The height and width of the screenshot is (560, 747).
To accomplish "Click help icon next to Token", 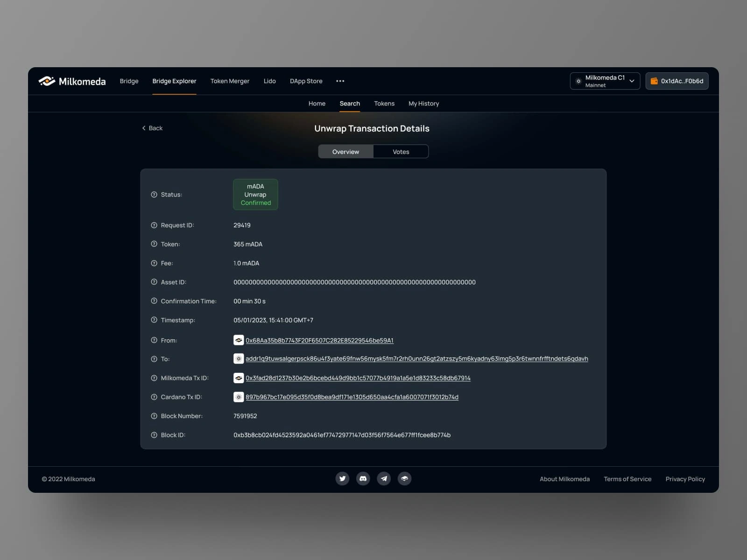I will (x=154, y=244).
